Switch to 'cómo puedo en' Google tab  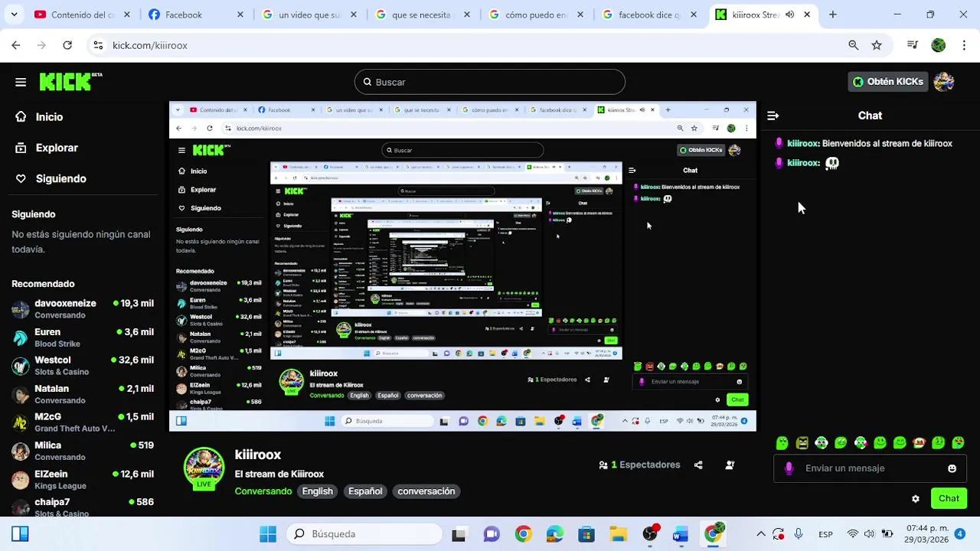click(537, 15)
